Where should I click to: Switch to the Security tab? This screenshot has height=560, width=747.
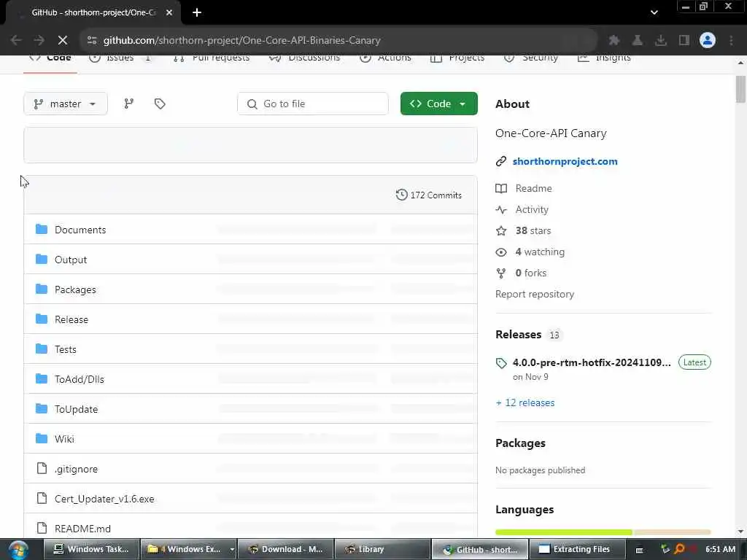coord(531,58)
